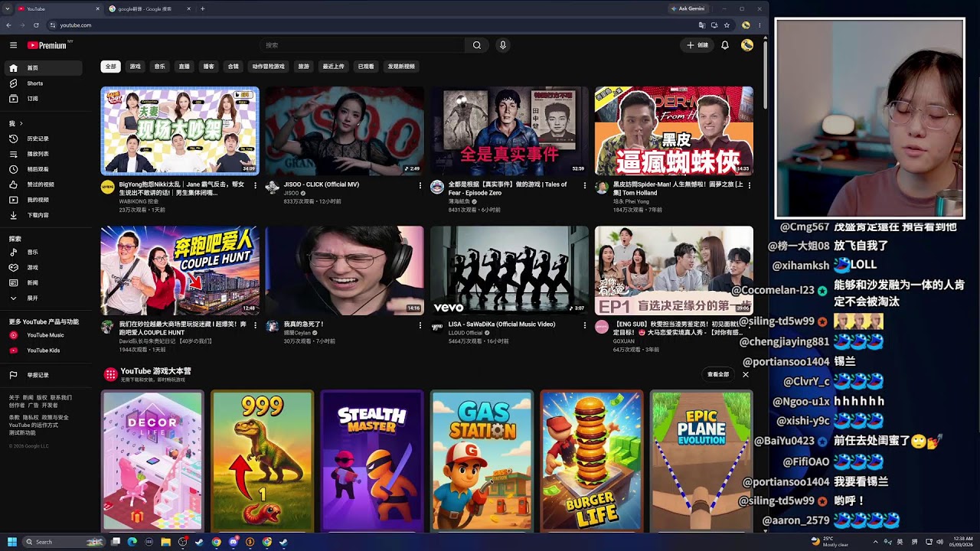Click the JISOO channel name link
The height and width of the screenshot is (551, 980).
point(291,193)
